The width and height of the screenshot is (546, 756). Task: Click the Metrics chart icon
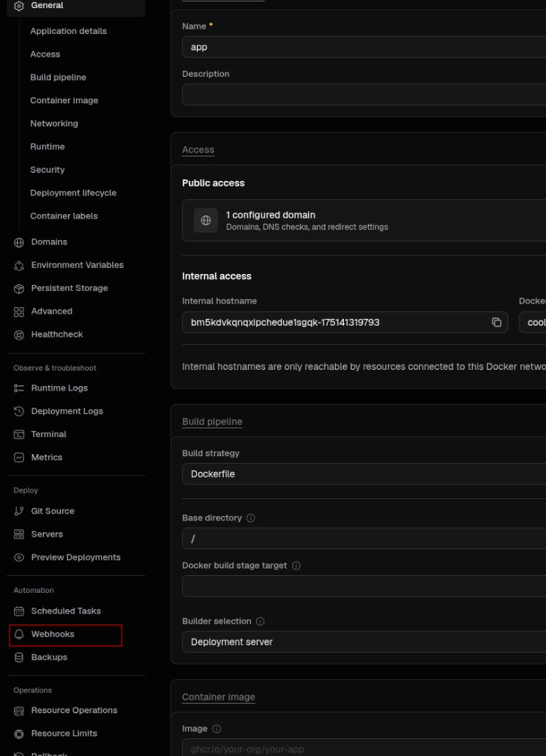[x=18, y=458]
